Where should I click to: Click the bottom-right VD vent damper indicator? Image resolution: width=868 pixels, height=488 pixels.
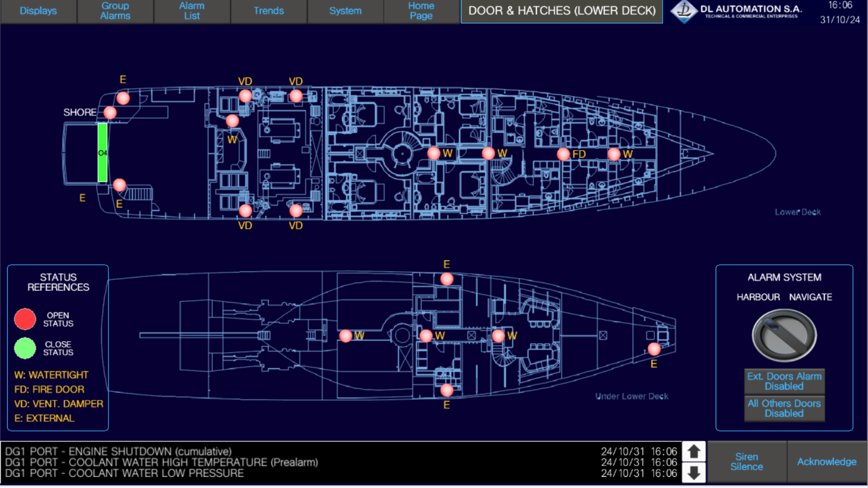296,210
